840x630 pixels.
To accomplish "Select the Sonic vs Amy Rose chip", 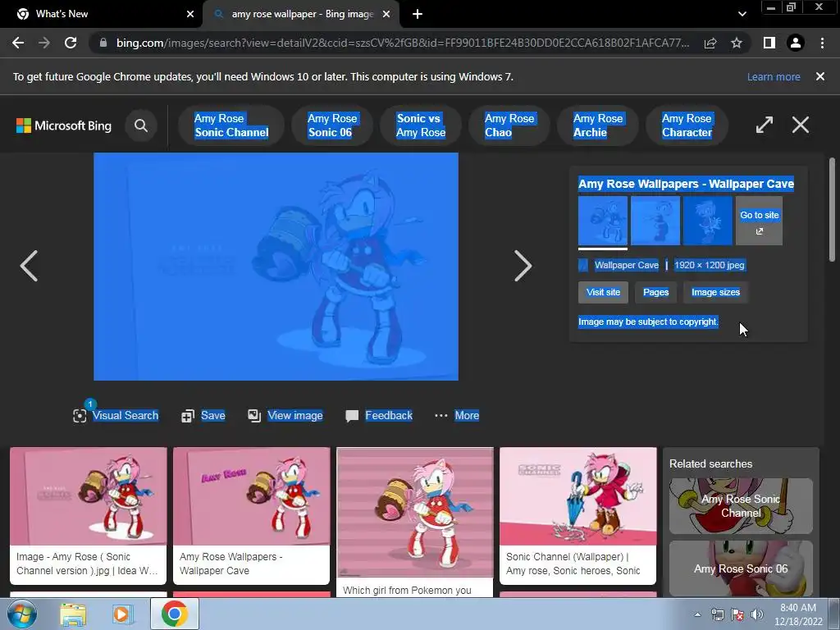I will [x=421, y=126].
